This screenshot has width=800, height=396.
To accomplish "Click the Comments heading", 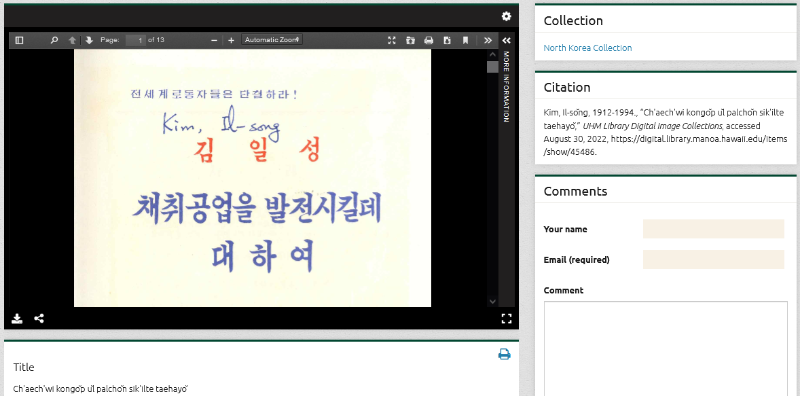I will 575,191.
